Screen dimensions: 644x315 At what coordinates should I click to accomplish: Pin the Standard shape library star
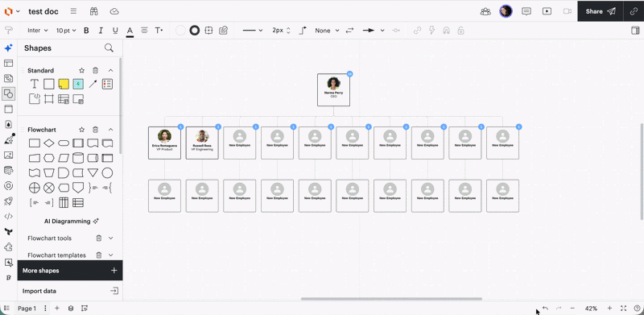pyautogui.click(x=82, y=70)
